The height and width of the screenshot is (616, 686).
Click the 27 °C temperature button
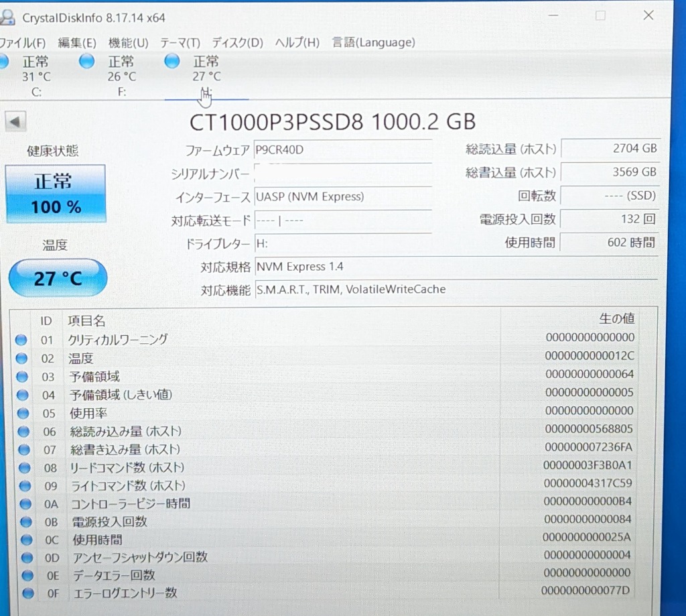(58, 278)
